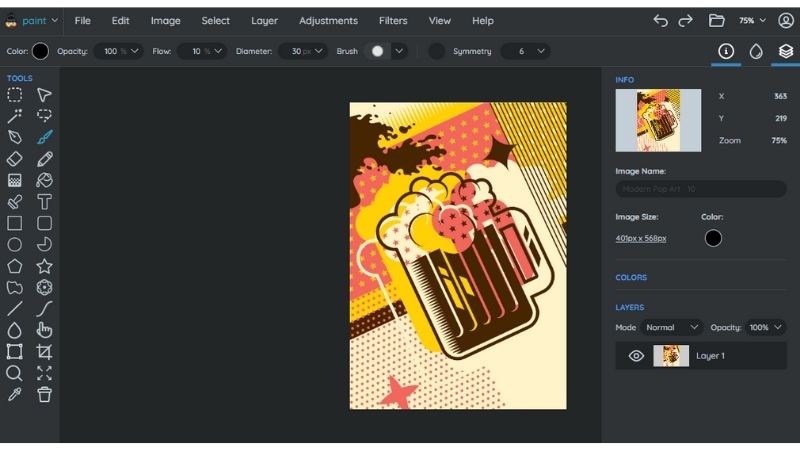Select the rectangular marquee selection tool
800x450 pixels.
14,95
